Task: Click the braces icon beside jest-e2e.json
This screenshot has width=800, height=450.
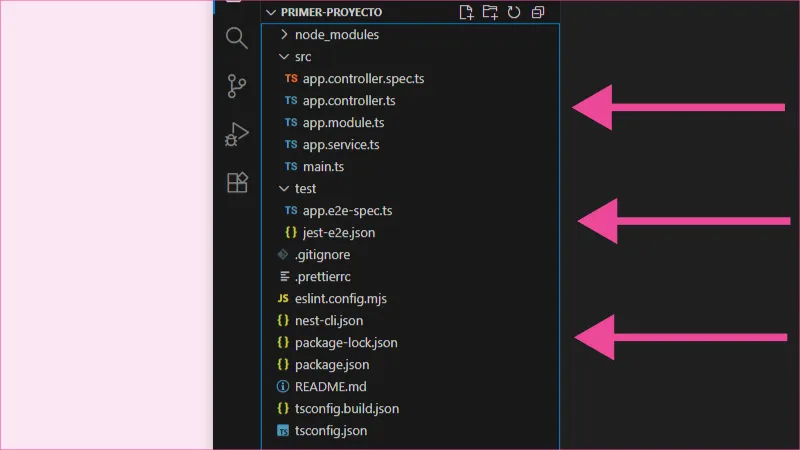Action: click(x=291, y=233)
